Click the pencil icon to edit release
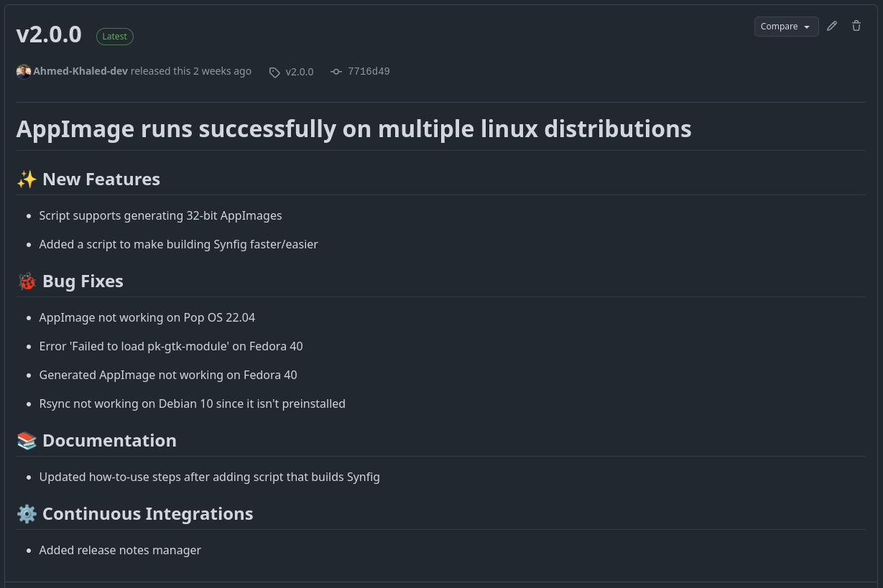Image resolution: width=883 pixels, height=588 pixels. (832, 27)
